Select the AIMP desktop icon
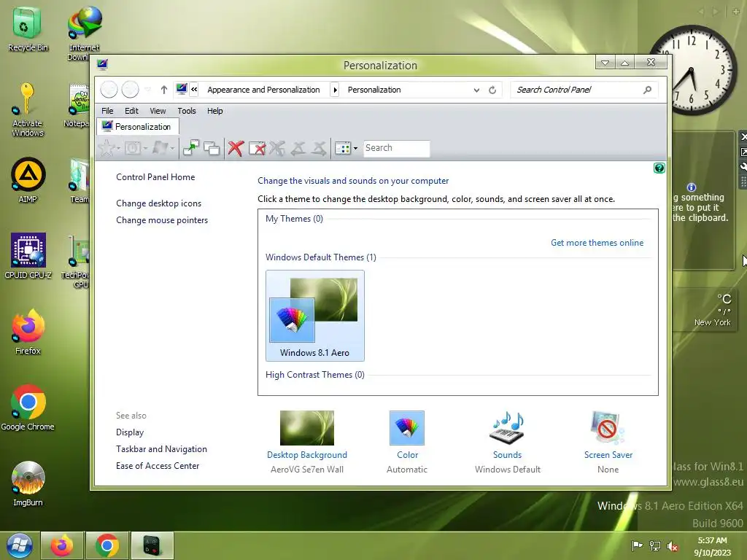 (x=28, y=181)
